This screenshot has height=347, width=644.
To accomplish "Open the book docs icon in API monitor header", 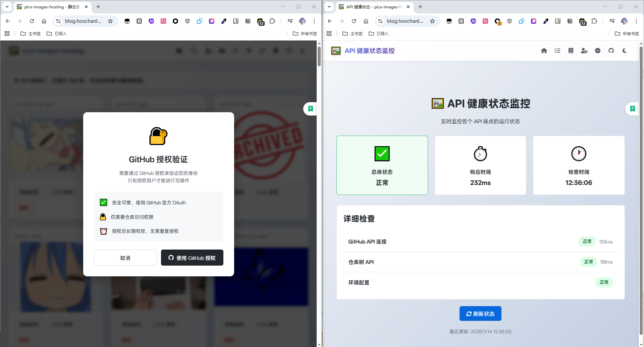I will click(x=571, y=51).
